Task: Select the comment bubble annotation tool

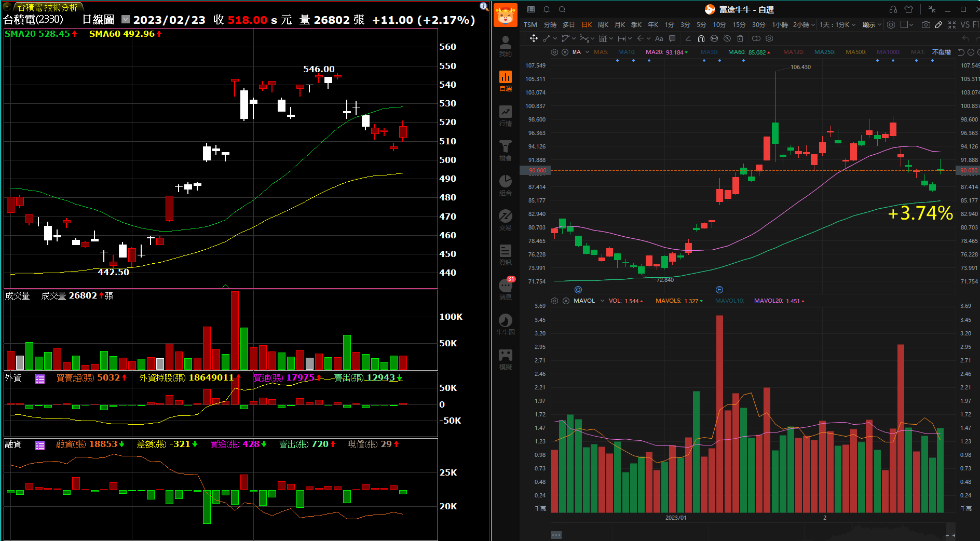Action: coord(672,38)
